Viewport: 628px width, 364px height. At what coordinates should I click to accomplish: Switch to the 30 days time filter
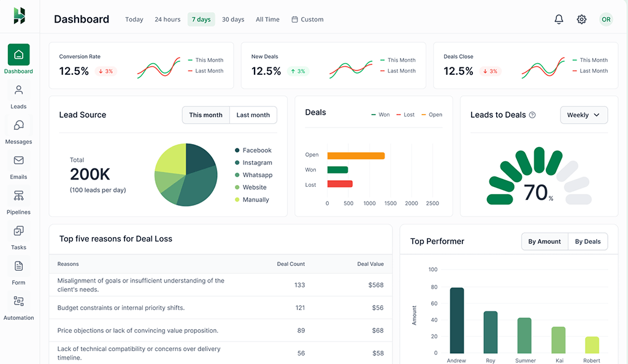pos(233,19)
